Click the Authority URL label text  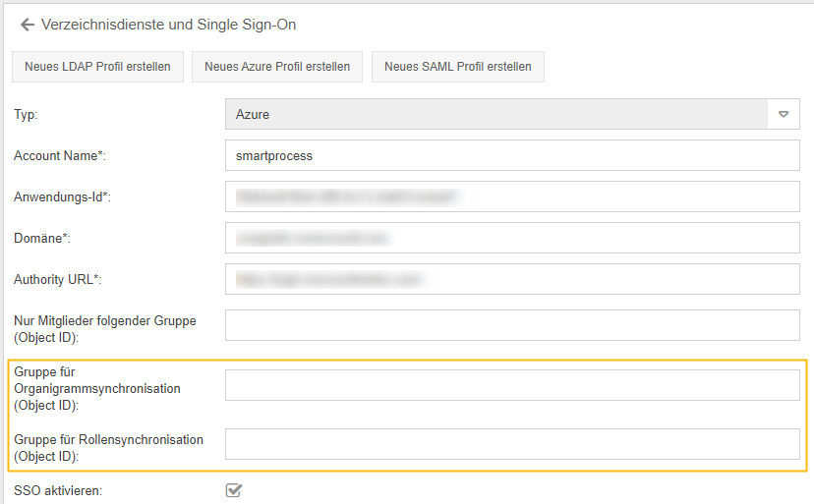(57, 280)
